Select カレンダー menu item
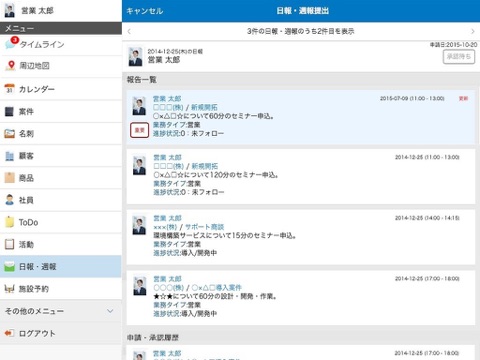Screen dimensions: 480x360 click(61, 89)
